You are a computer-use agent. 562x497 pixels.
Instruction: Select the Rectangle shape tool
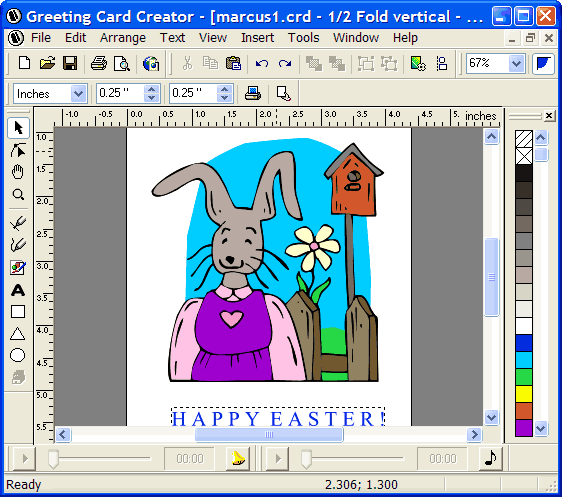pos(18,312)
